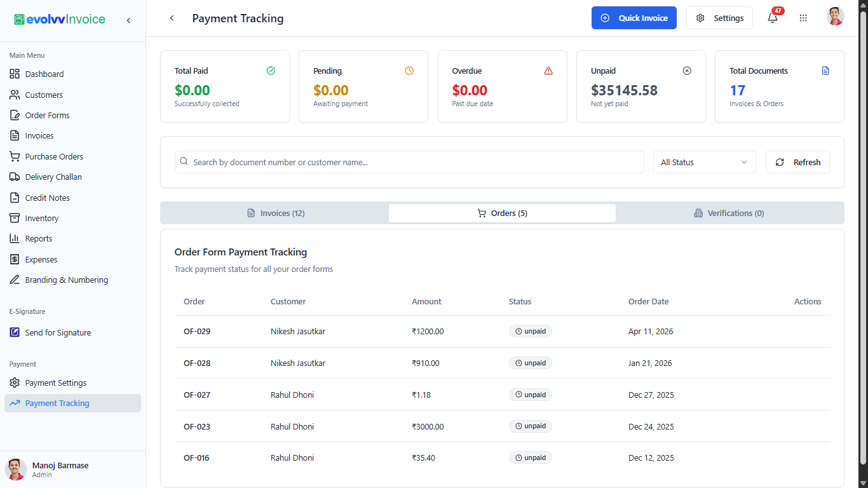Click the Order Date column header
The height and width of the screenshot is (488, 868).
(x=648, y=302)
